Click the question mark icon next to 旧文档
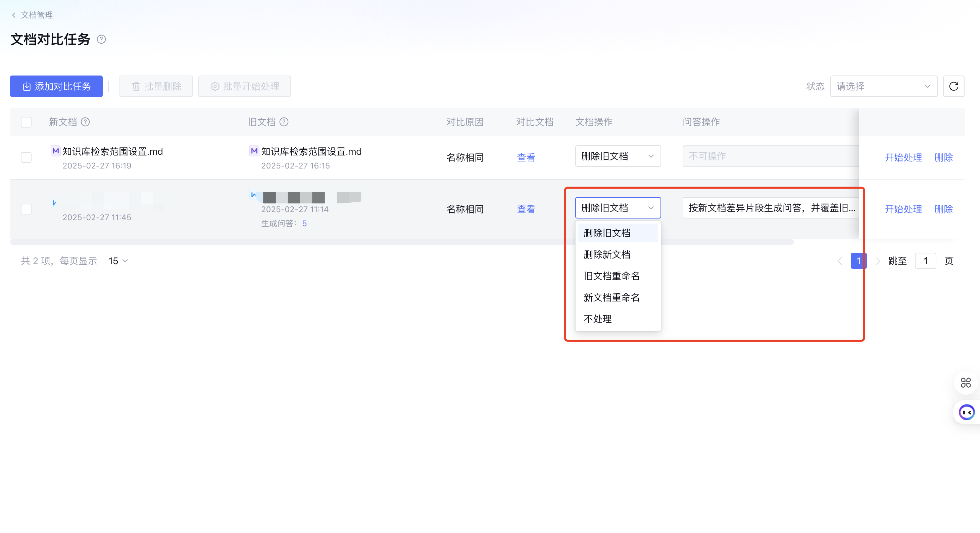The width and height of the screenshot is (980, 533). coord(284,122)
